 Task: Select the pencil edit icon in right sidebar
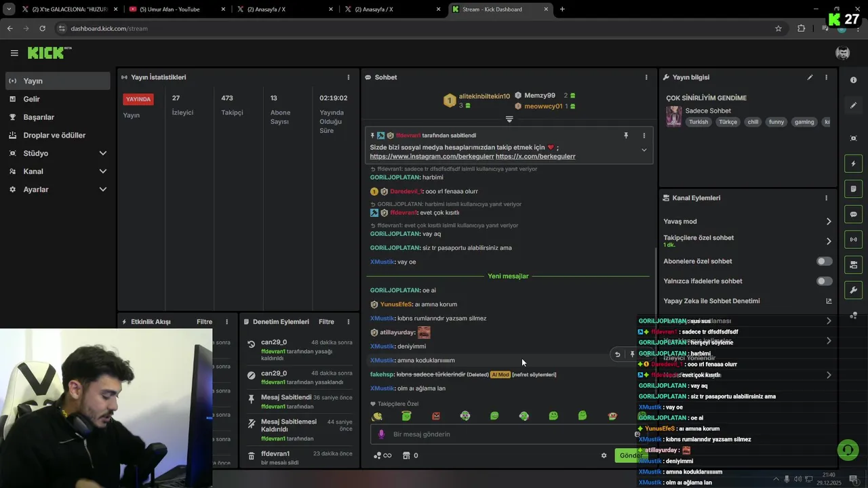coord(853,106)
